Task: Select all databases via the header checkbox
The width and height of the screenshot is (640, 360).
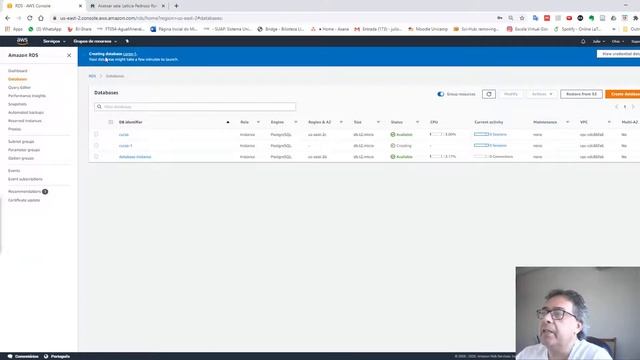Action: (111, 122)
